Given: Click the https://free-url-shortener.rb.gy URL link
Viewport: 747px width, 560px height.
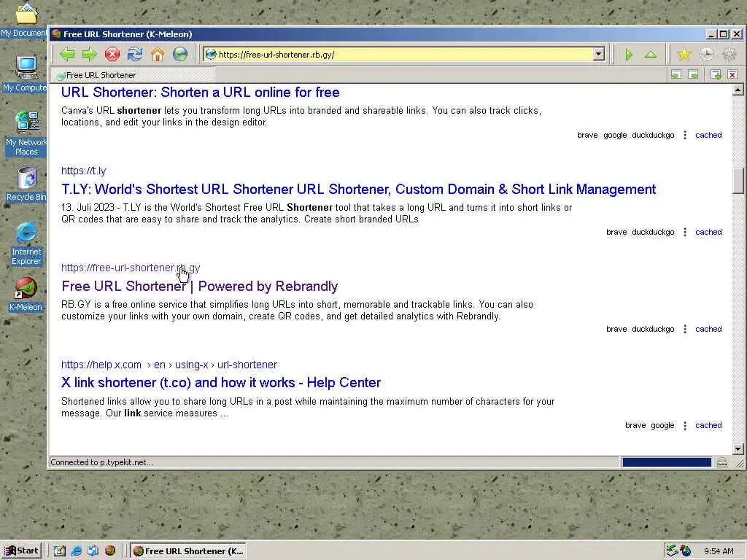Looking at the screenshot, I should pyautogui.click(x=131, y=268).
